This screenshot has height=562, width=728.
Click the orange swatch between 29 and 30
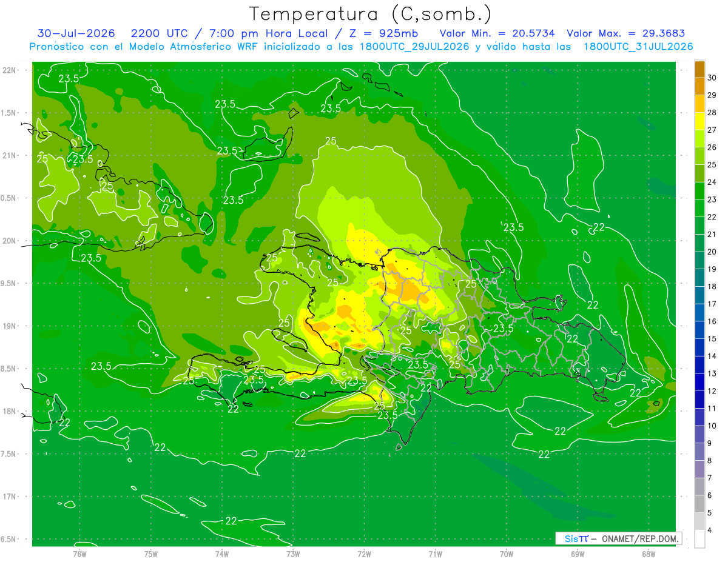699,86
